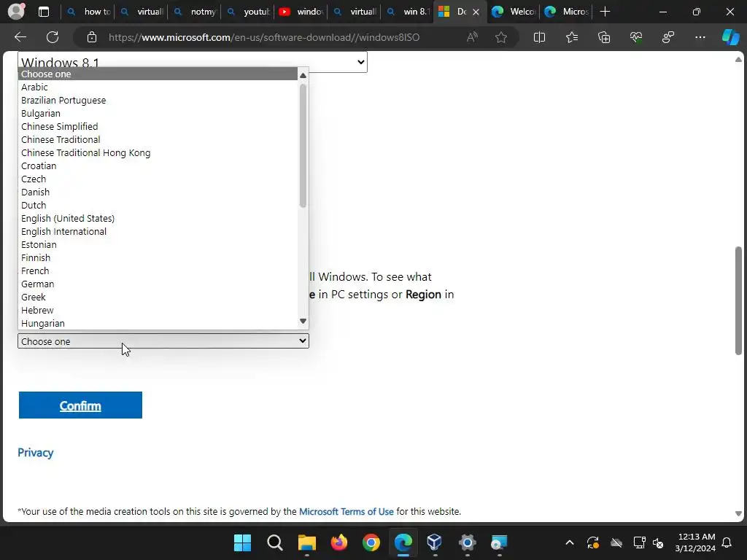Open the Privacy link

tap(36, 452)
